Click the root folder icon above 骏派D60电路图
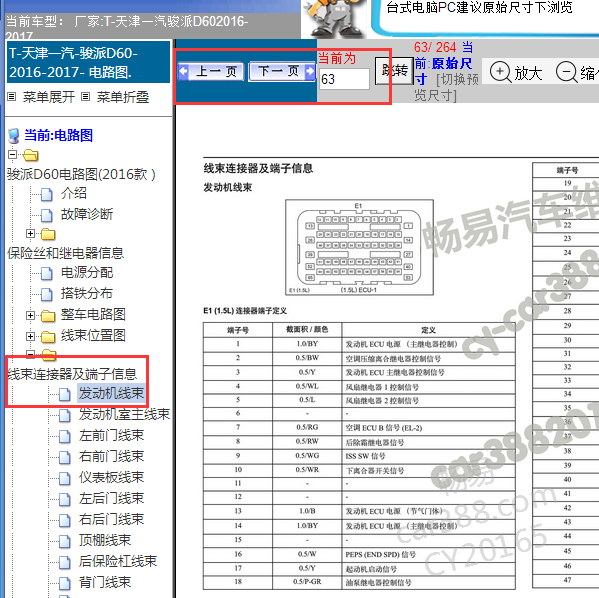The height and width of the screenshot is (598, 599). [31, 155]
